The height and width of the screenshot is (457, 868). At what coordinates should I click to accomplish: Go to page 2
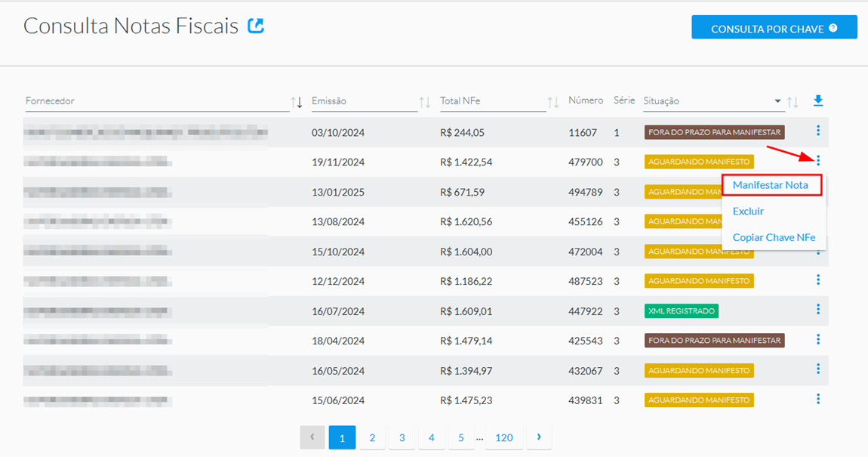[x=372, y=437]
